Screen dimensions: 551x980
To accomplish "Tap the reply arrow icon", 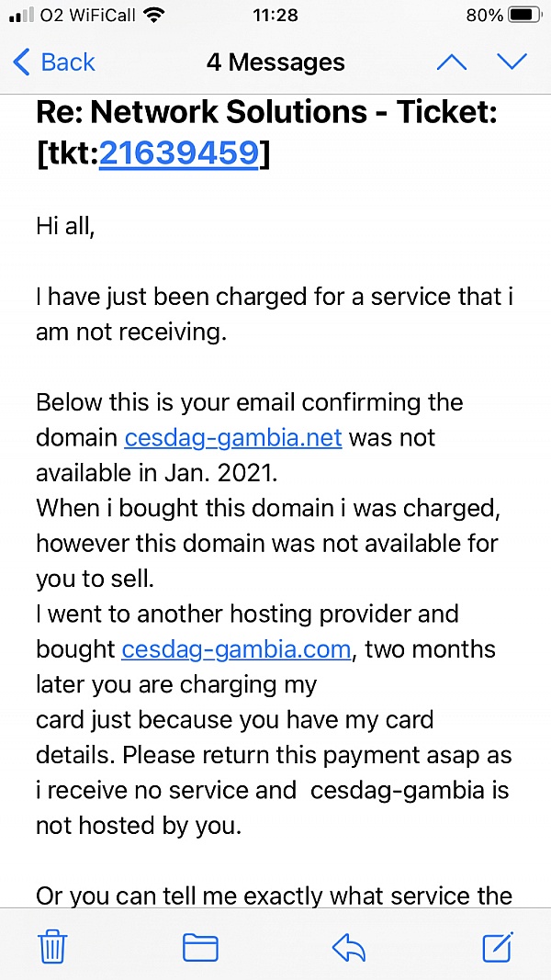I will point(349,947).
